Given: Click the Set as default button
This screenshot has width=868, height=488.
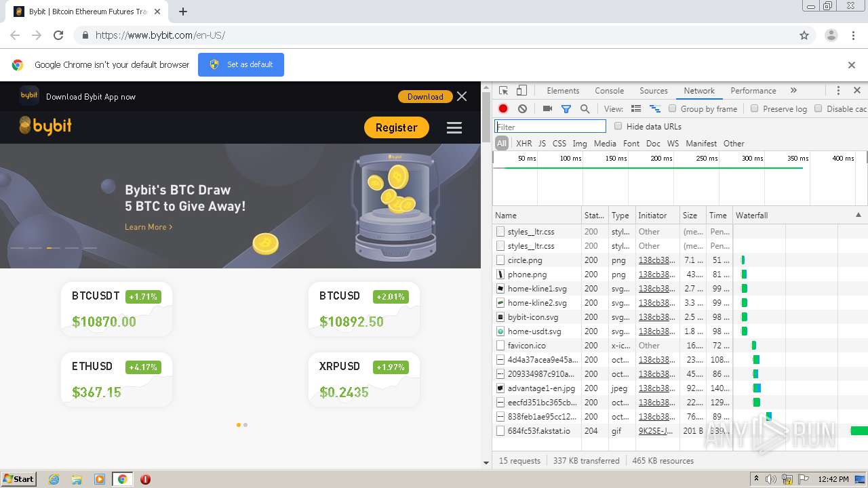Looking at the screenshot, I should [x=241, y=64].
